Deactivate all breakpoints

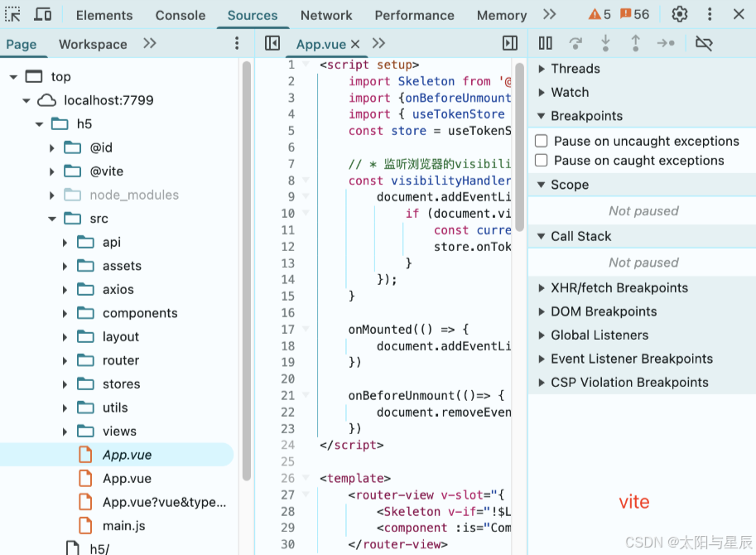(704, 43)
